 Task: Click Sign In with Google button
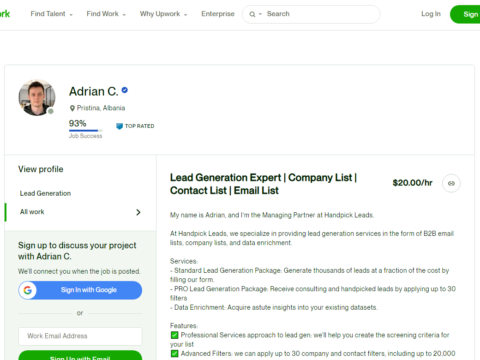point(80,290)
